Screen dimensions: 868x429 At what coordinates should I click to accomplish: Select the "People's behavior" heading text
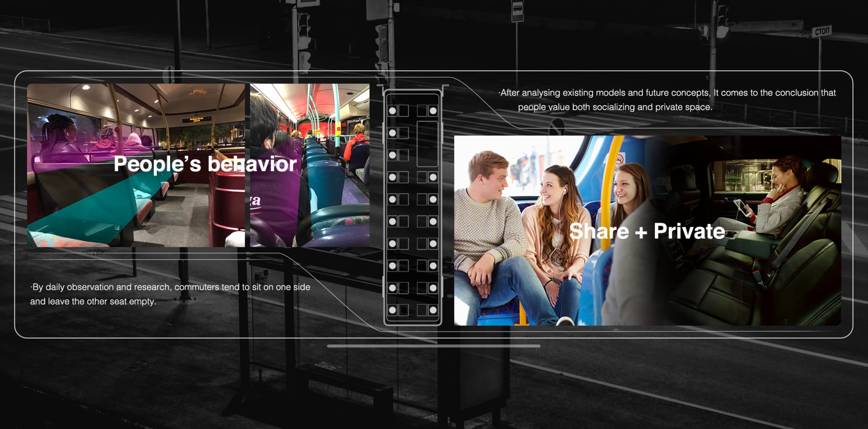[205, 164]
